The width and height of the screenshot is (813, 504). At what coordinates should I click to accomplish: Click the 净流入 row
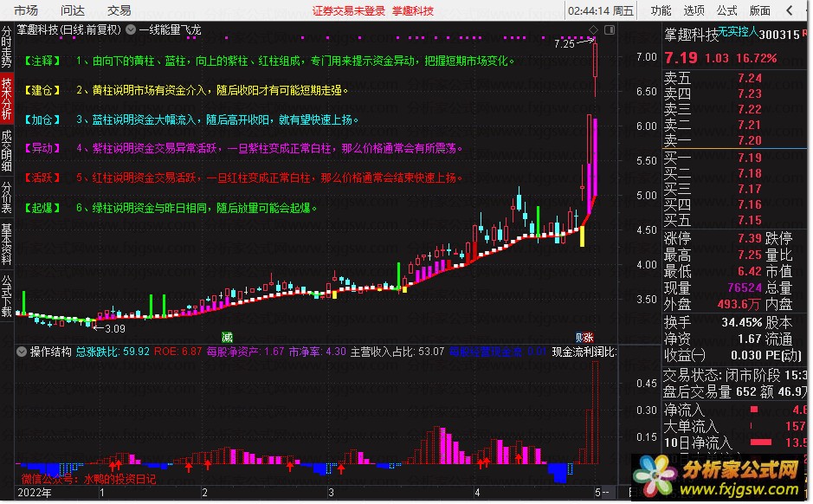click(x=735, y=410)
